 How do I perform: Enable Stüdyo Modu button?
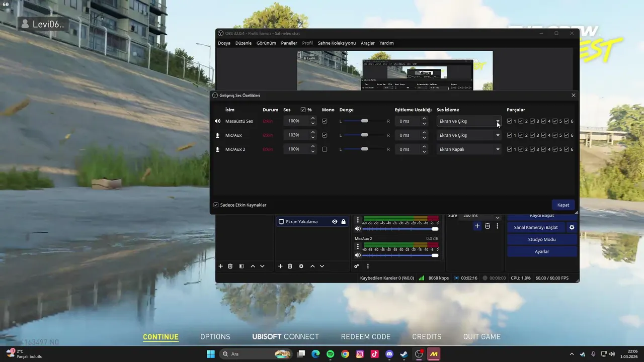pos(542,239)
